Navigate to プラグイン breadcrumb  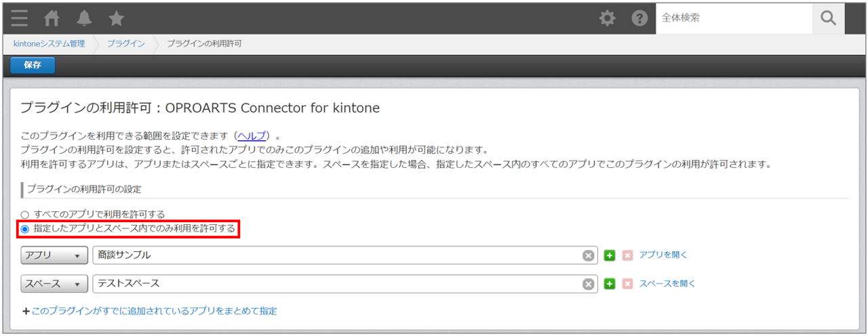[x=125, y=44]
